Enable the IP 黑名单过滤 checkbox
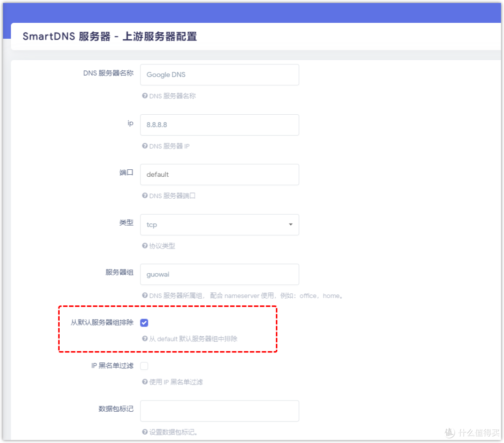The height and width of the screenshot is (443, 504). pos(144,366)
